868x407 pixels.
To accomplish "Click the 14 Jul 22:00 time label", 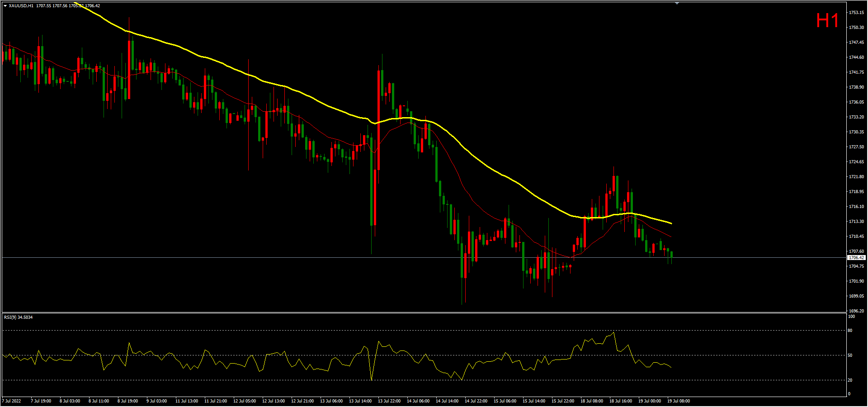I will point(476,401).
